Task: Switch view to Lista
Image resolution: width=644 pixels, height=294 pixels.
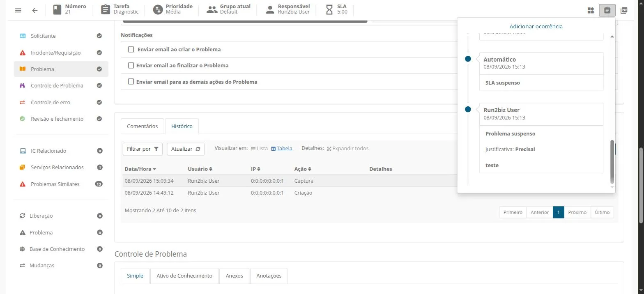Action: [259, 149]
